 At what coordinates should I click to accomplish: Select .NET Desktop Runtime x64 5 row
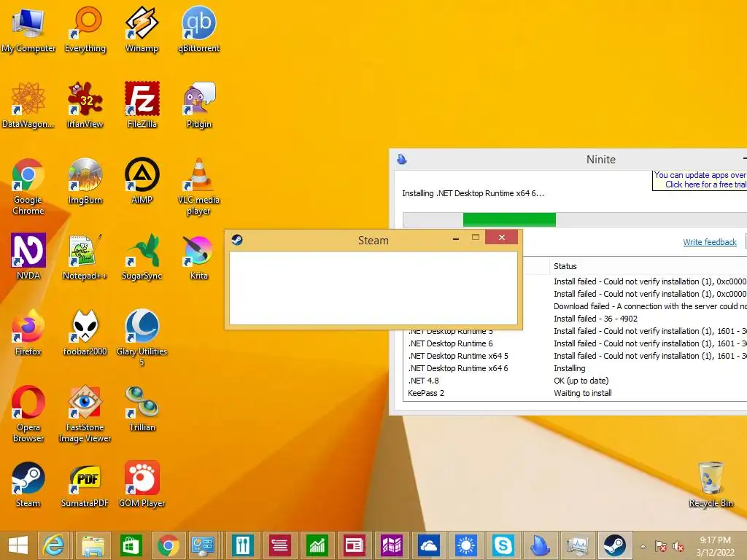575,356
